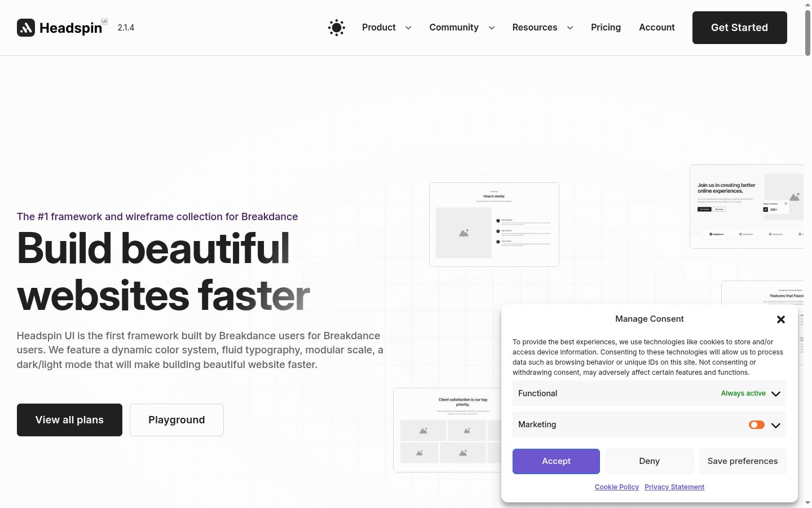
Task: Click the Get Started button
Action: [x=740, y=28]
